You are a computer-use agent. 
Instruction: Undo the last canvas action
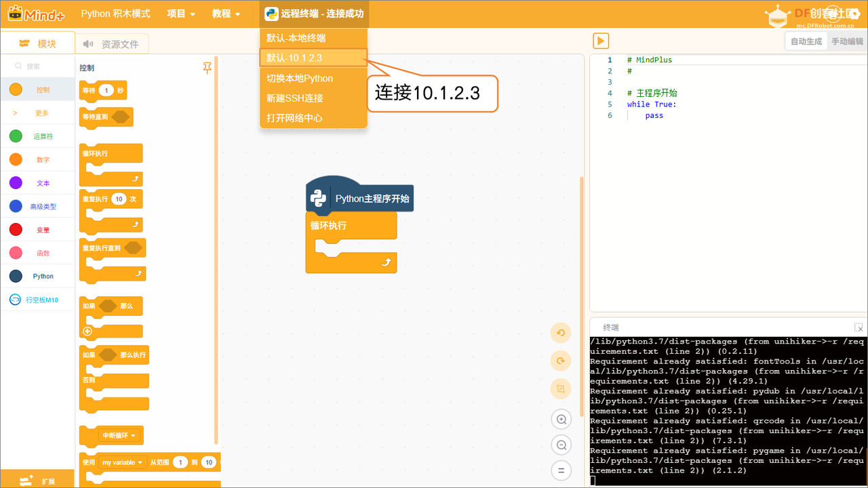click(x=561, y=333)
